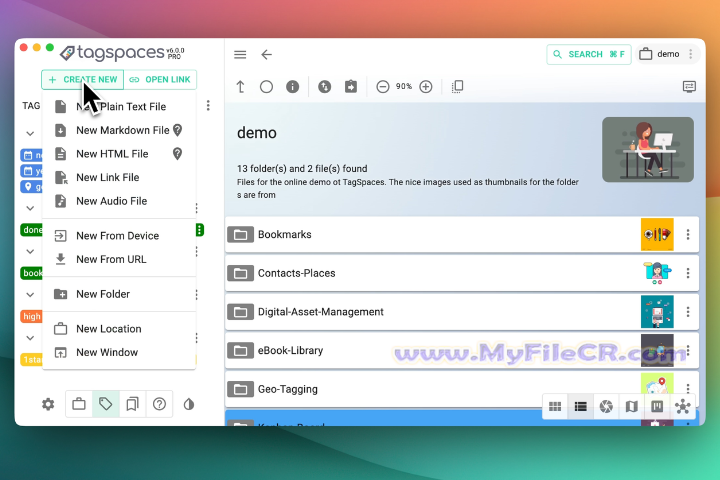Open Digital-Asset-Management row three-dot menu
Viewport: 720px width, 480px height.
tap(688, 312)
